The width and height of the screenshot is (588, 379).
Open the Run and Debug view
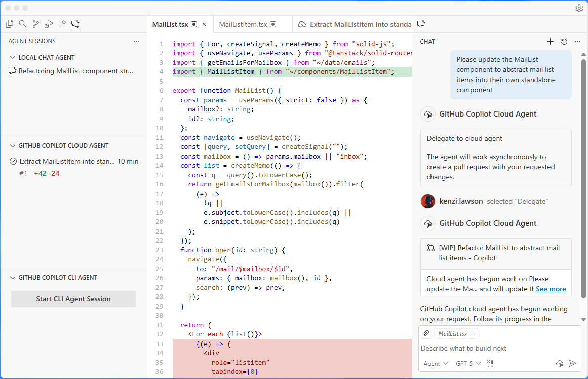click(49, 24)
